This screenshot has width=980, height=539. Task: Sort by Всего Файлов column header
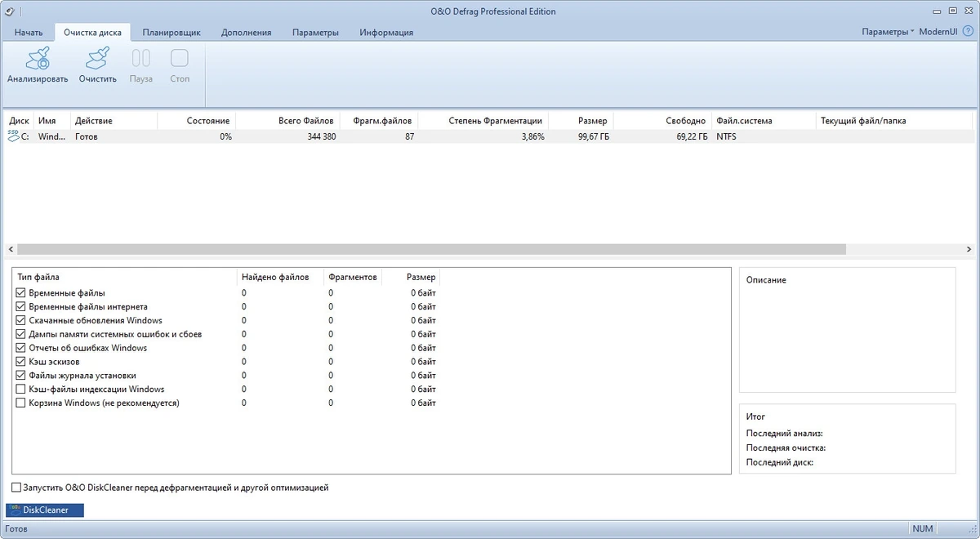[x=287, y=120]
